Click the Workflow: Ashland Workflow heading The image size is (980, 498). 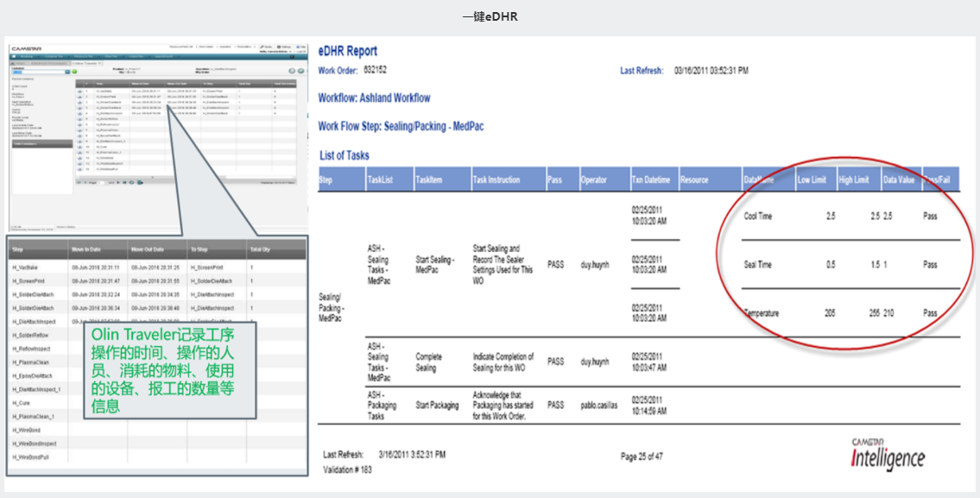(374, 98)
